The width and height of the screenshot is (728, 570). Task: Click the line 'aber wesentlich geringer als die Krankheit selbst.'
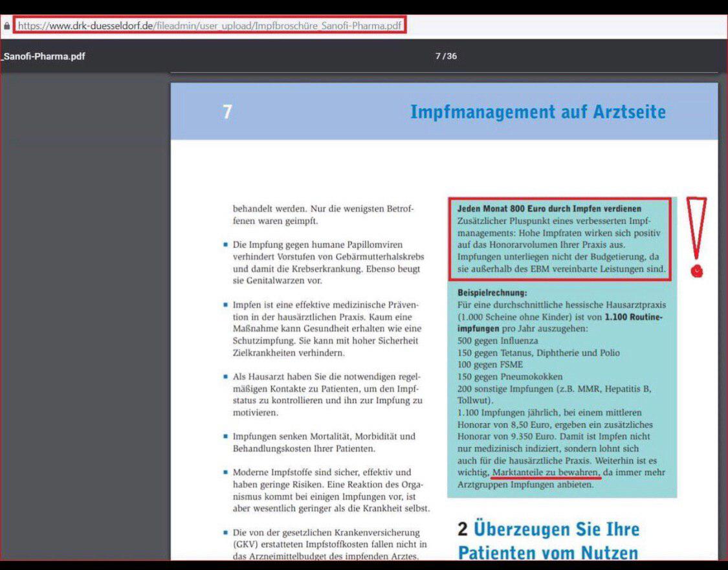(x=331, y=509)
